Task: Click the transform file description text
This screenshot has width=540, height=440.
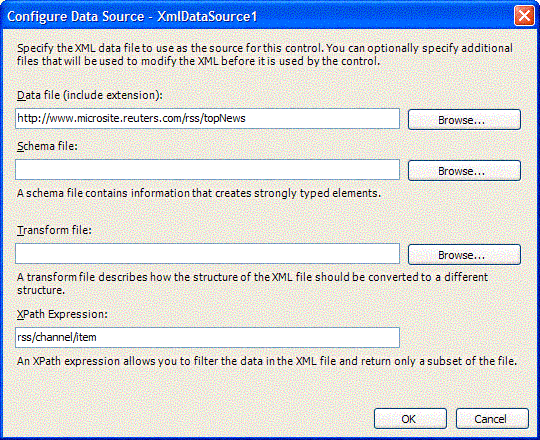Action: [x=252, y=283]
